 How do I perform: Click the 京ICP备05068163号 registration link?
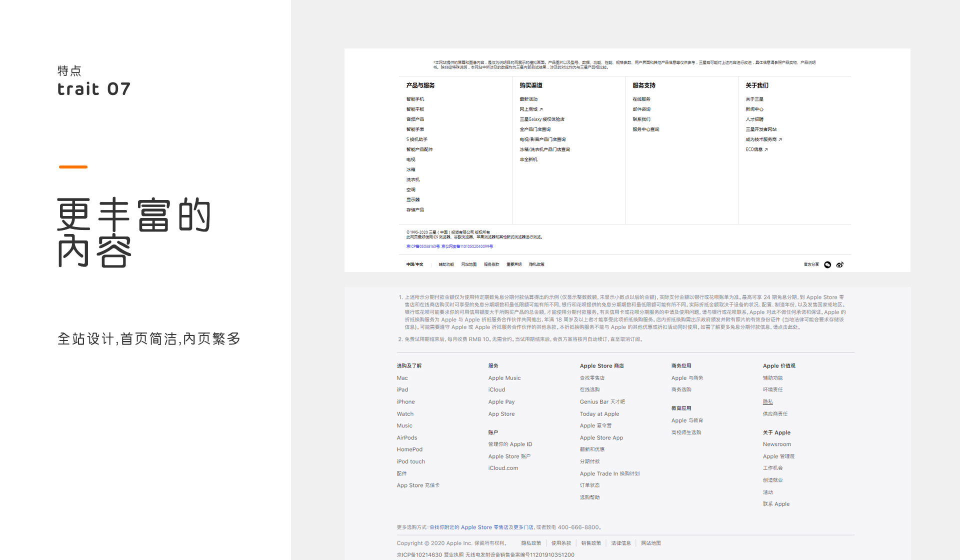click(x=423, y=246)
